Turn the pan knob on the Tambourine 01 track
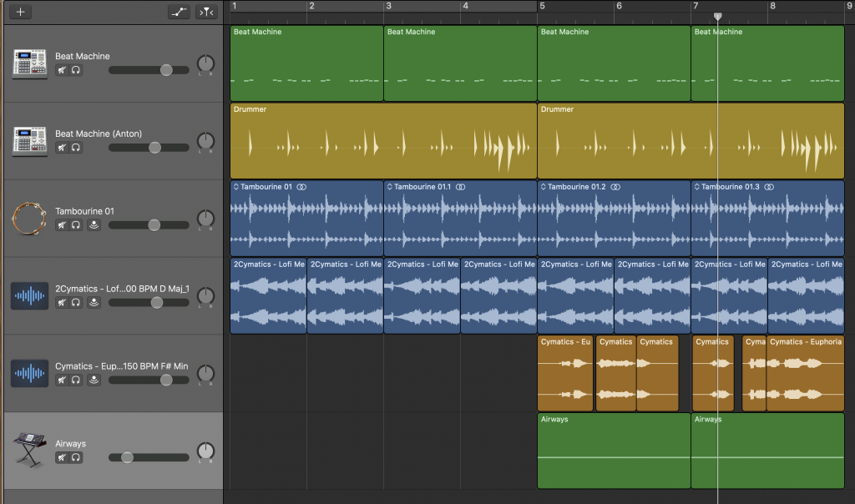The width and height of the screenshot is (855, 504). [x=205, y=219]
